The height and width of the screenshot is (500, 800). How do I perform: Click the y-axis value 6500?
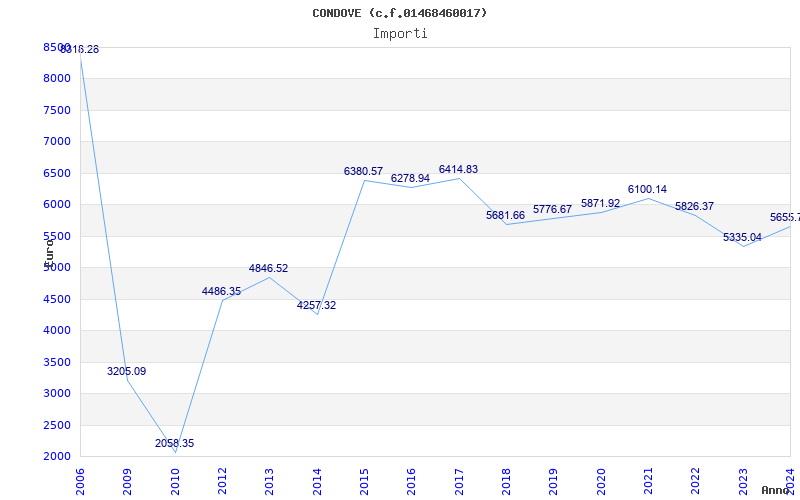click(x=57, y=173)
